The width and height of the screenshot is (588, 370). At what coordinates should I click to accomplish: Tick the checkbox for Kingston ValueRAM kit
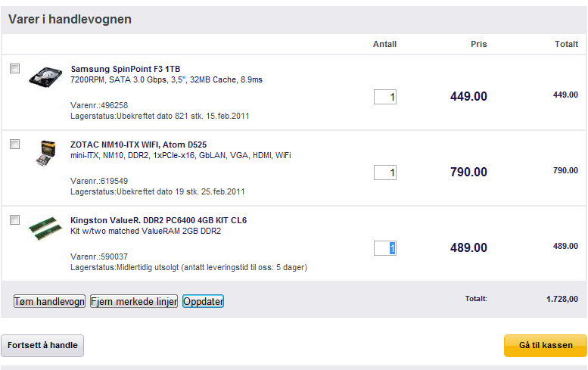[14, 220]
